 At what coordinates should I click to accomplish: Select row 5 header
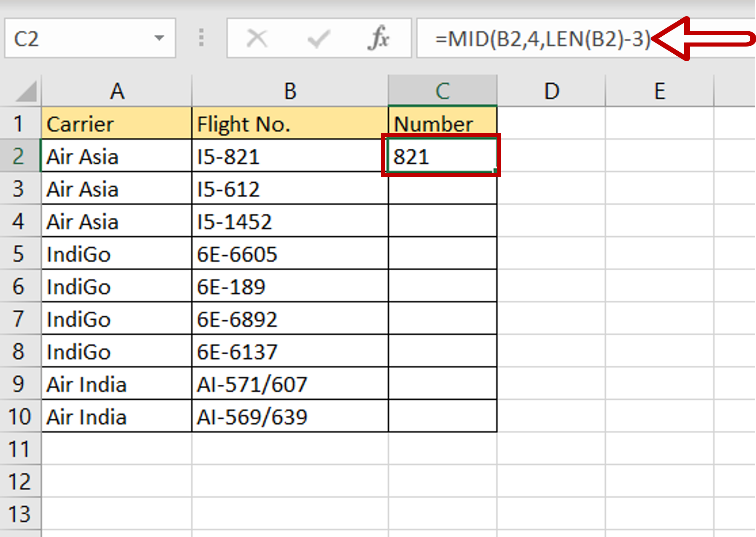pyautogui.click(x=20, y=253)
